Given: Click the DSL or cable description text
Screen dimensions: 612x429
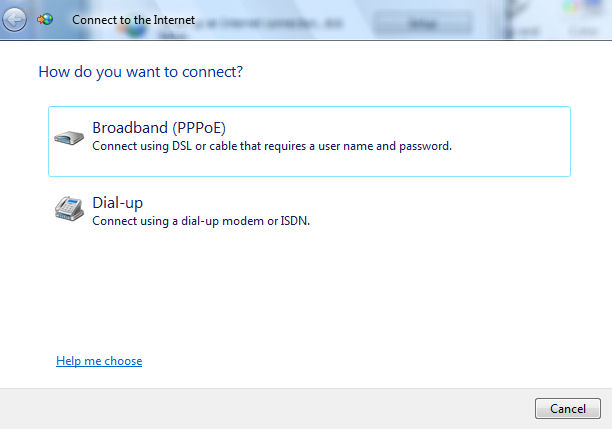Looking at the screenshot, I should [x=272, y=146].
